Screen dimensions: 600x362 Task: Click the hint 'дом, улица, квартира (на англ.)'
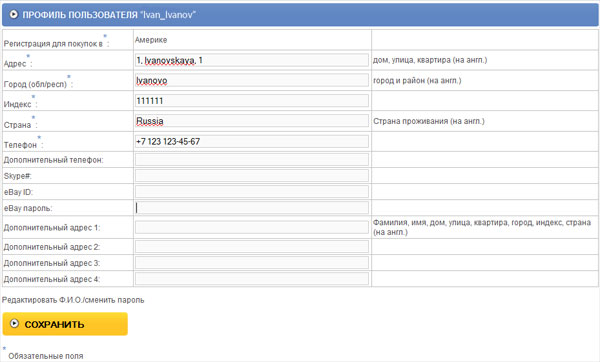(430, 60)
